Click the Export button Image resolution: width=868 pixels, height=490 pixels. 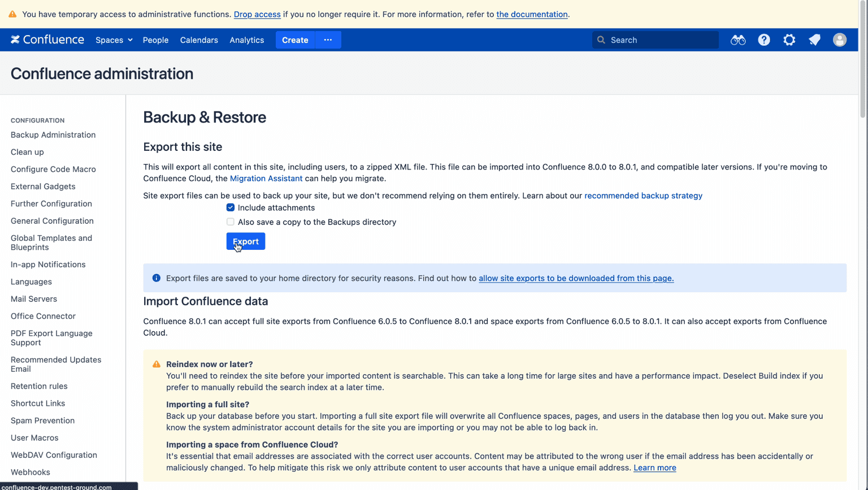pos(245,241)
